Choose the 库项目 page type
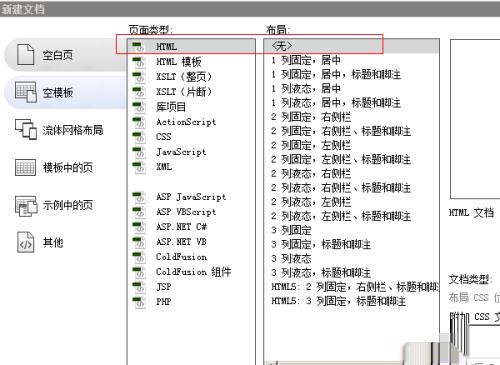 tap(171, 107)
